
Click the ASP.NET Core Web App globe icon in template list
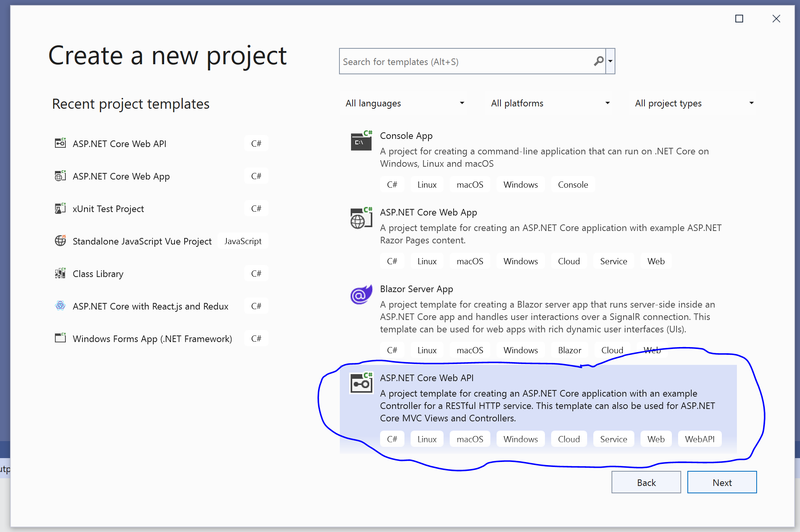pyautogui.click(x=361, y=217)
